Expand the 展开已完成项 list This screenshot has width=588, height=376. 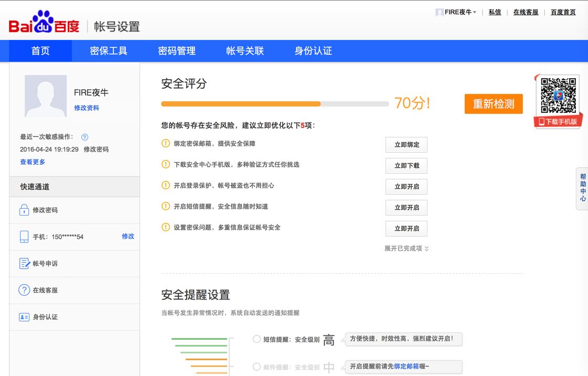[x=407, y=249]
